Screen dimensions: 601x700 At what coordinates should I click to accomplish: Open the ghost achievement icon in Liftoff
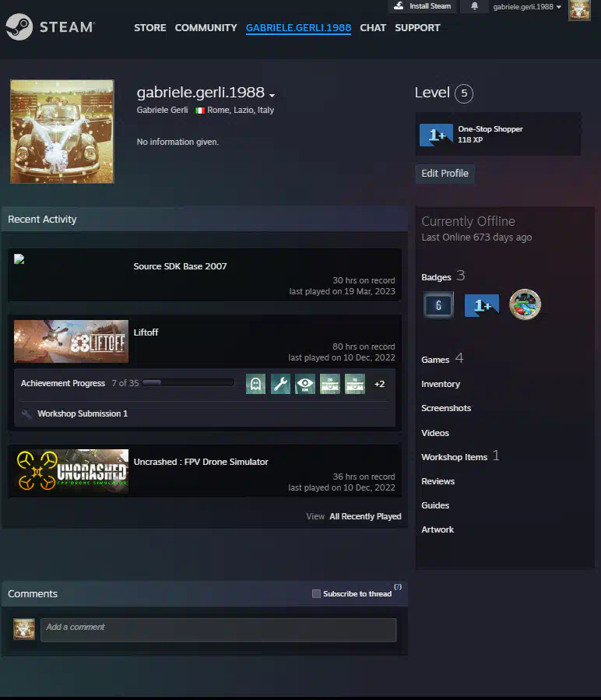click(255, 384)
